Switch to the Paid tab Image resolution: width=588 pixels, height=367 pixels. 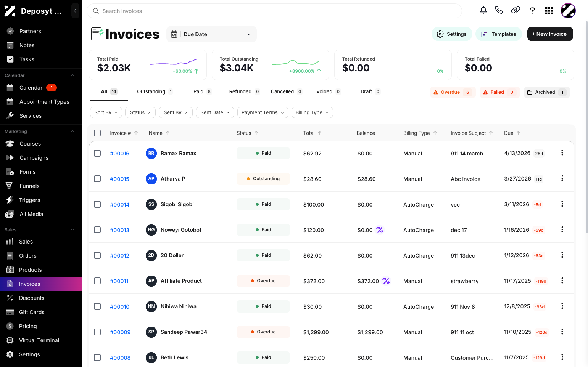[202, 91]
